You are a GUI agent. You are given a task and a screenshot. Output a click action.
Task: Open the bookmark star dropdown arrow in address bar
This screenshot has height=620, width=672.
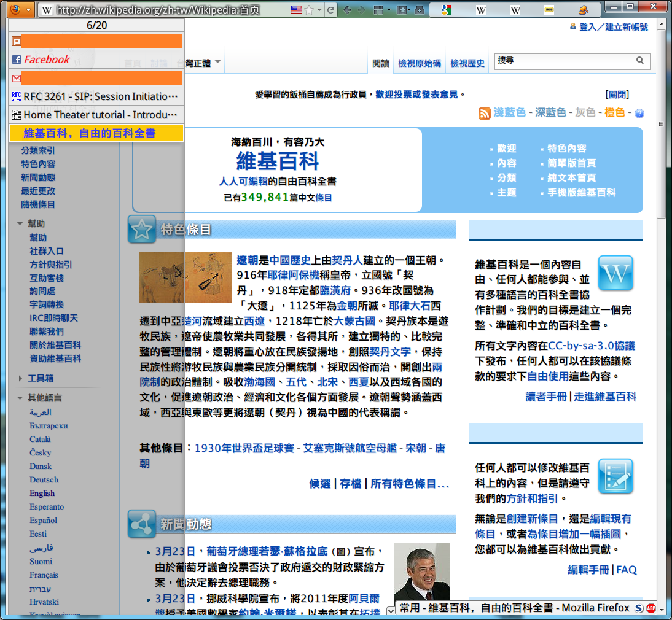pos(319,10)
